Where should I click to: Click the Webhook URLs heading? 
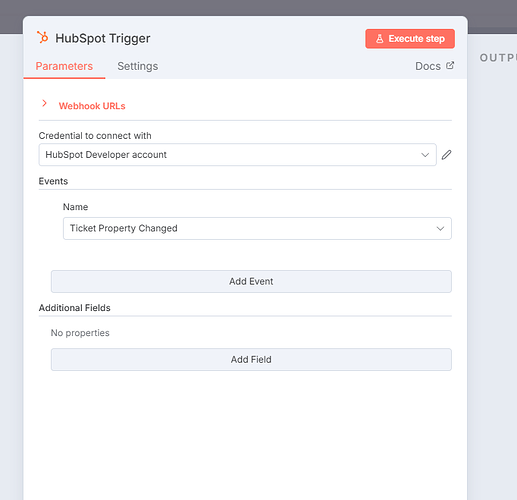coord(92,106)
